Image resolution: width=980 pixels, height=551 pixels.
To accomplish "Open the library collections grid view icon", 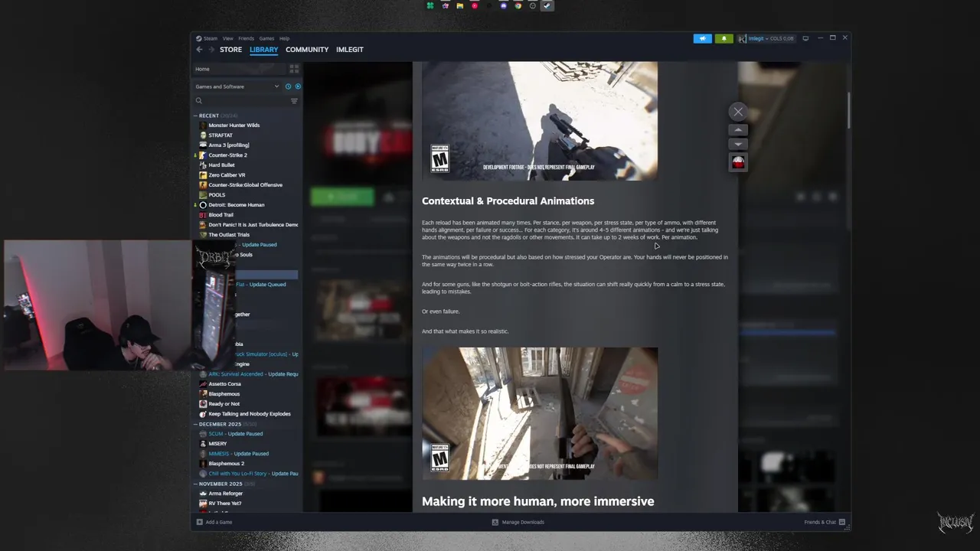I will tap(294, 69).
